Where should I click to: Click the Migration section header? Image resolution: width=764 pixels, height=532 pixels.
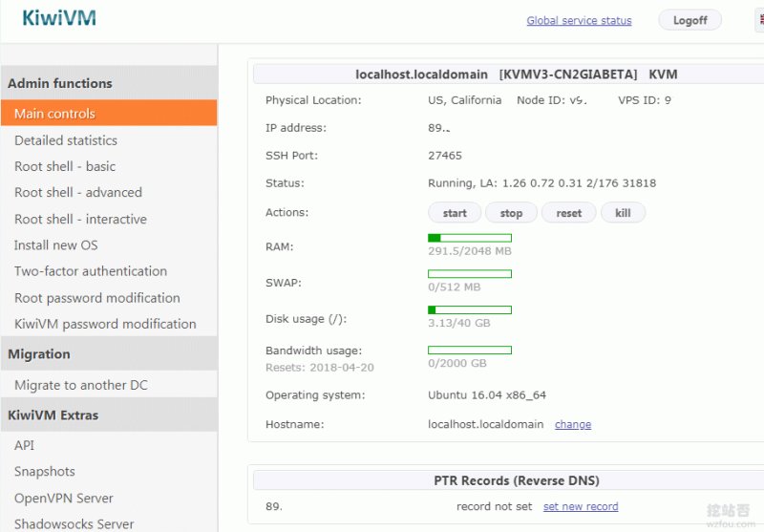coord(109,353)
